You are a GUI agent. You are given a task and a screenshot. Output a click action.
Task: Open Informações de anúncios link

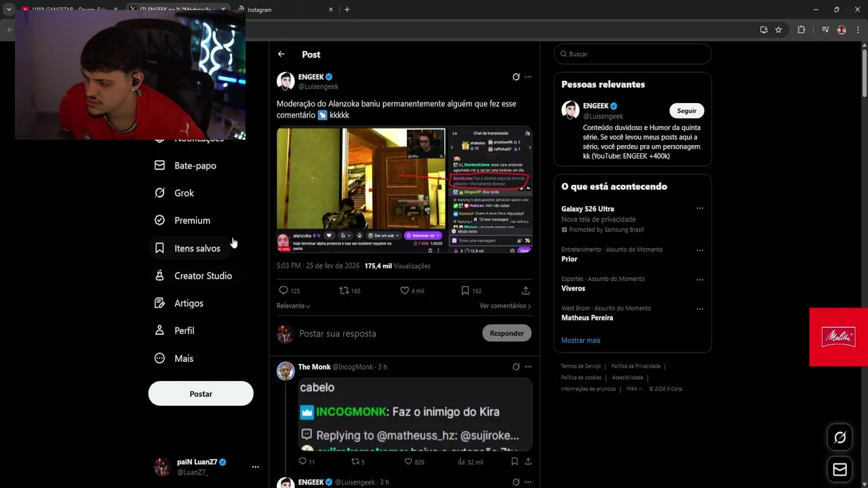[588, 389]
